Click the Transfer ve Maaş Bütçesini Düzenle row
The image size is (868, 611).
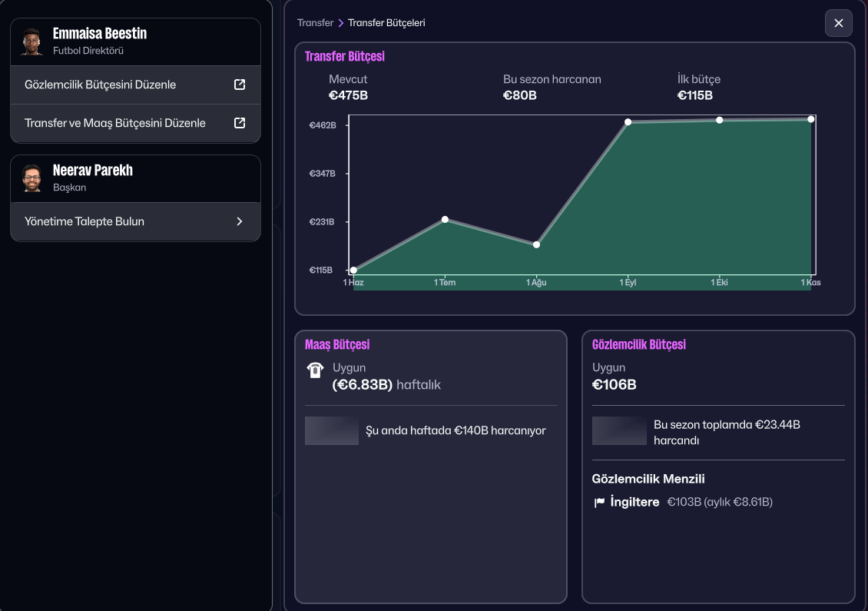coord(136,123)
